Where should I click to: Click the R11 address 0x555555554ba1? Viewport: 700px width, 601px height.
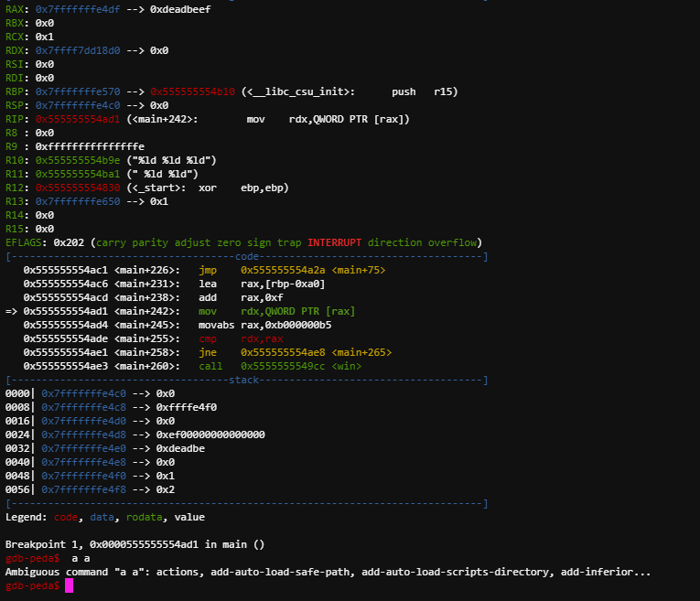coord(78,174)
